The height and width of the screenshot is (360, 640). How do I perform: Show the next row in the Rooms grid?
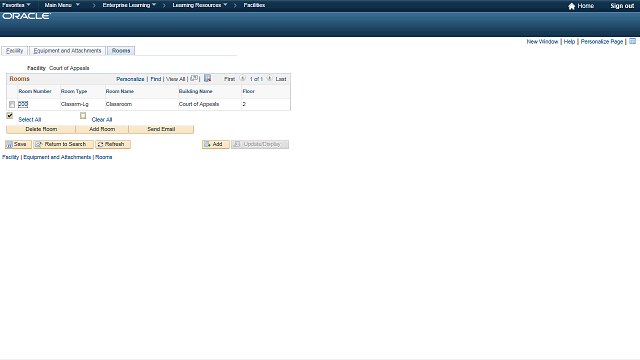point(269,78)
